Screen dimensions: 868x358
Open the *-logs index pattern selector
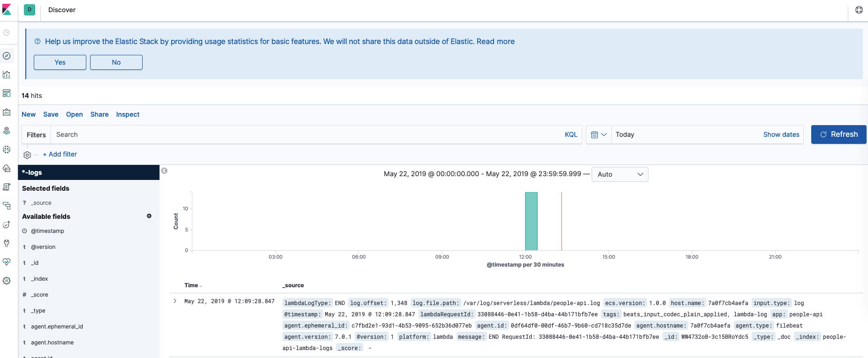89,172
